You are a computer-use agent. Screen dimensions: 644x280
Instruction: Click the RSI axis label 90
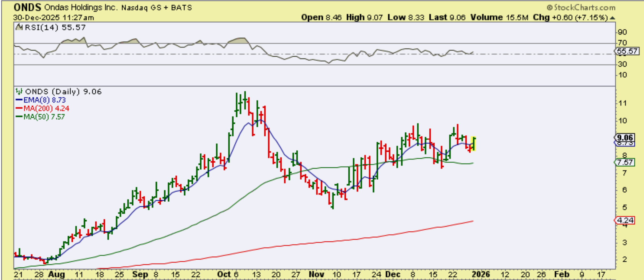point(622,32)
